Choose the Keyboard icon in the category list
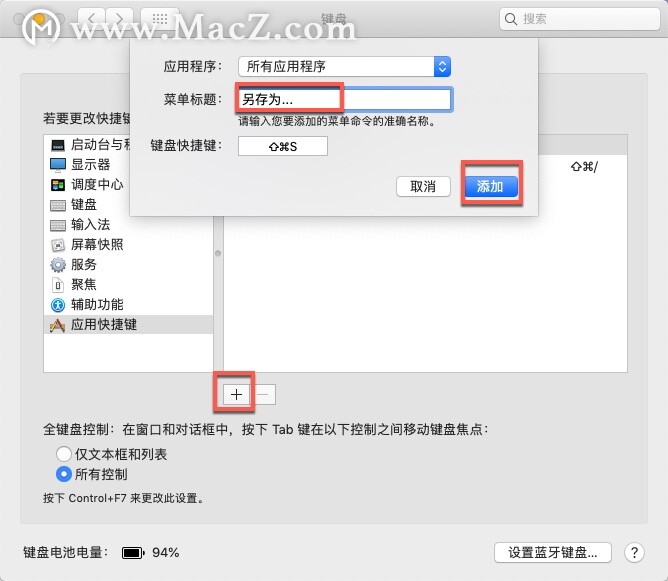The height and width of the screenshot is (581, 668). pyautogui.click(x=58, y=205)
